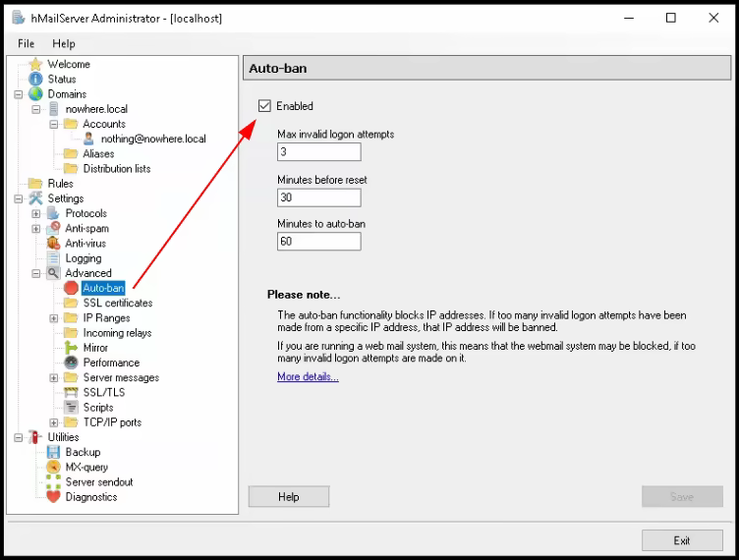
Task: Click the Diagnostics heart icon
Action: click(53, 496)
